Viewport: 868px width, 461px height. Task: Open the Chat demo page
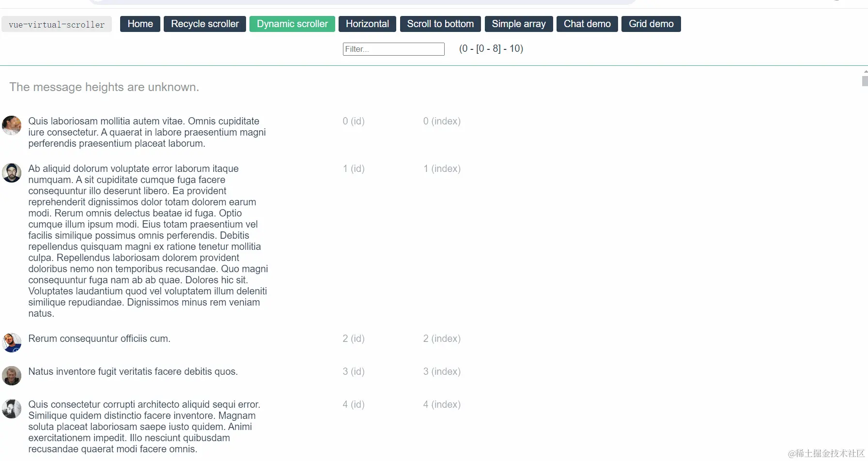[x=587, y=24]
